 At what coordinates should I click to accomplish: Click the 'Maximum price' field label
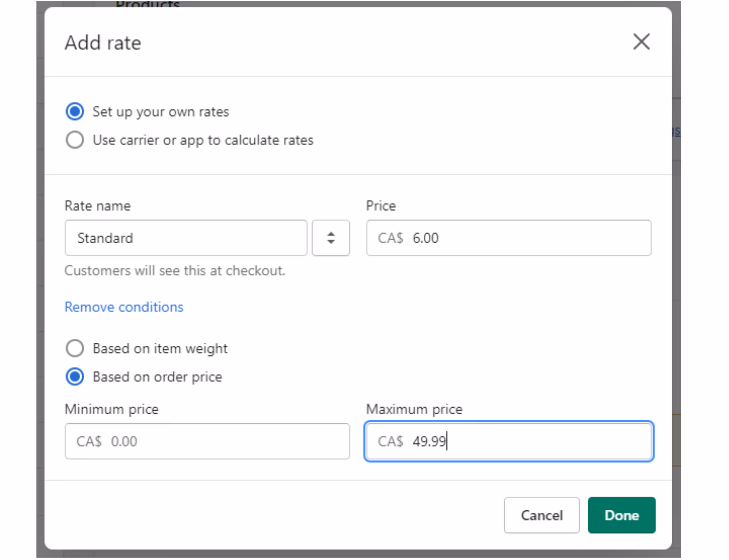[414, 409]
